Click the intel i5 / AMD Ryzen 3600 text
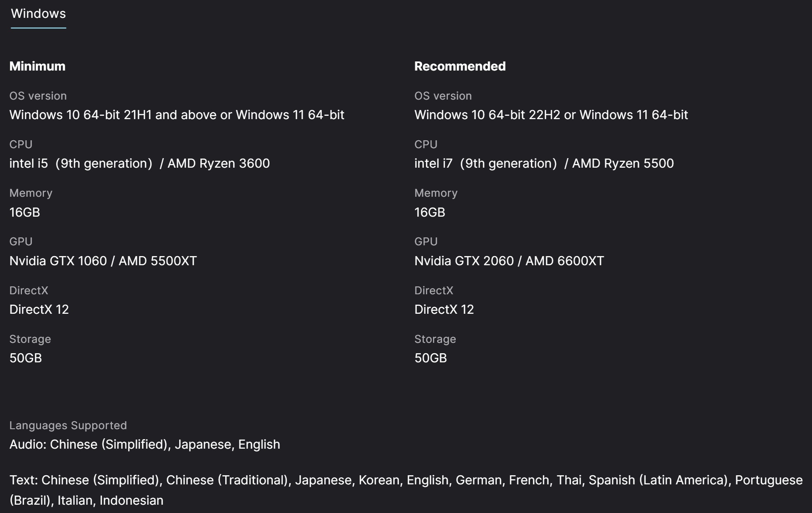 point(139,164)
